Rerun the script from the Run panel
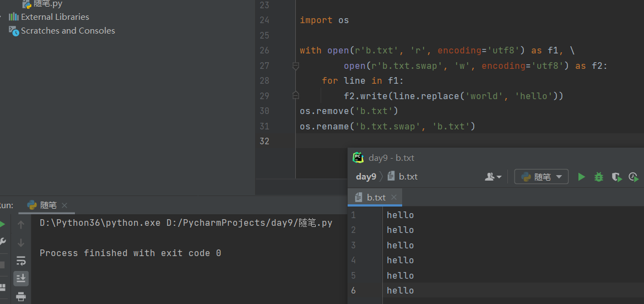Screen dimensions: 644x304 (x=2, y=224)
